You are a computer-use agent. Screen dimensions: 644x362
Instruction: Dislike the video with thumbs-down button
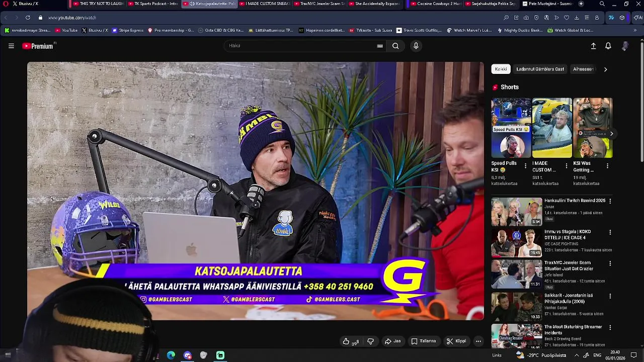(x=371, y=341)
